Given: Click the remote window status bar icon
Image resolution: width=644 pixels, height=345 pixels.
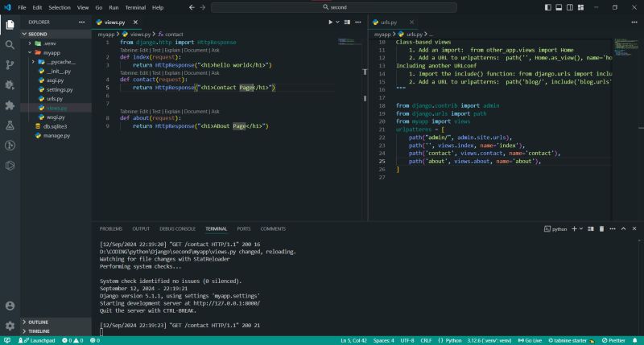Looking at the screenshot, I should [x=7, y=340].
